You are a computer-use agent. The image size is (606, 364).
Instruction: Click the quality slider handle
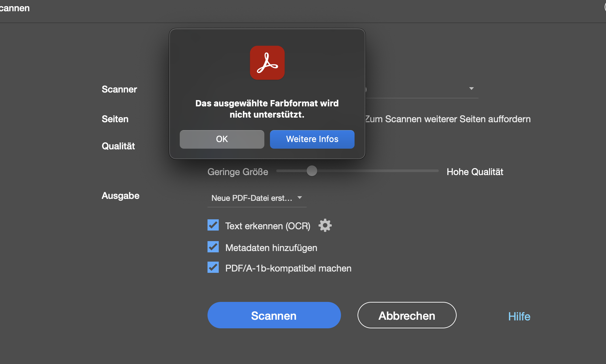312,171
